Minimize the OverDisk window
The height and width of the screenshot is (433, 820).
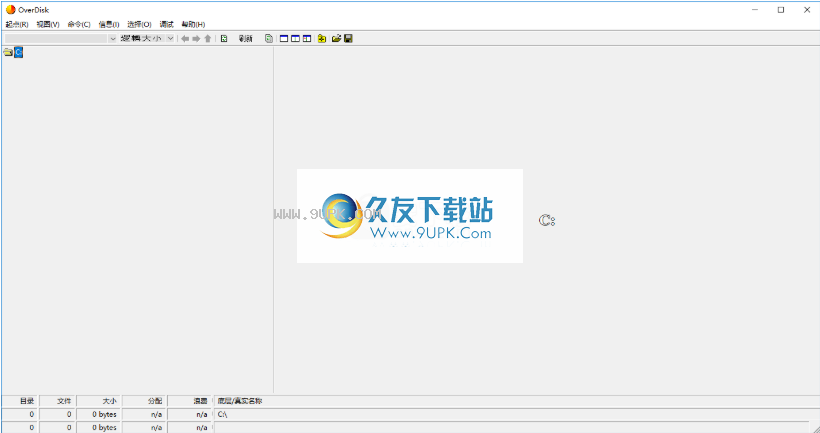(x=755, y=9)
